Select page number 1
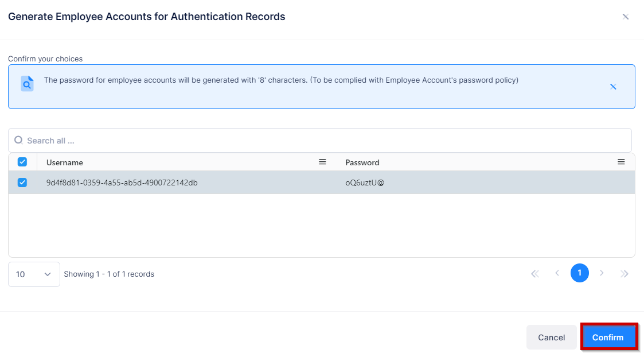This screenshot has height=357, width=644. [579, 273]
